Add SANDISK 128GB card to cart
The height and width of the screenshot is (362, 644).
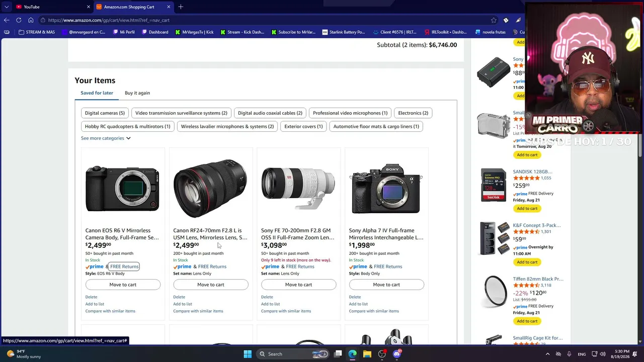pyautogui.click(x=527, y=209)
